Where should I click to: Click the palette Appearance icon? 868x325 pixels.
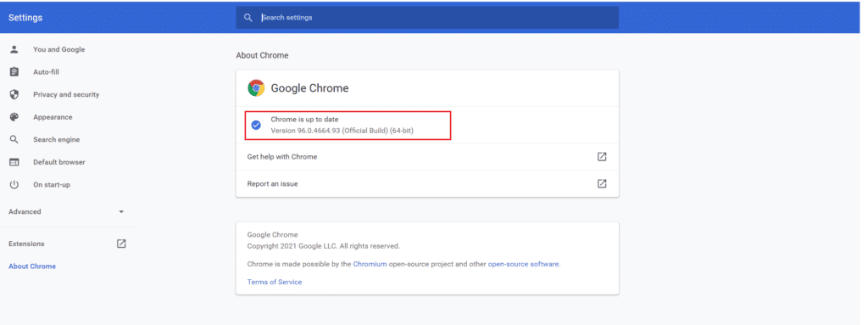point(14,117)
